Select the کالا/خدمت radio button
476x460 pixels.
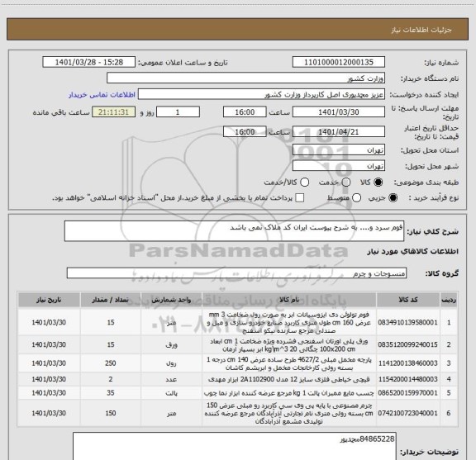pos(304,182)
